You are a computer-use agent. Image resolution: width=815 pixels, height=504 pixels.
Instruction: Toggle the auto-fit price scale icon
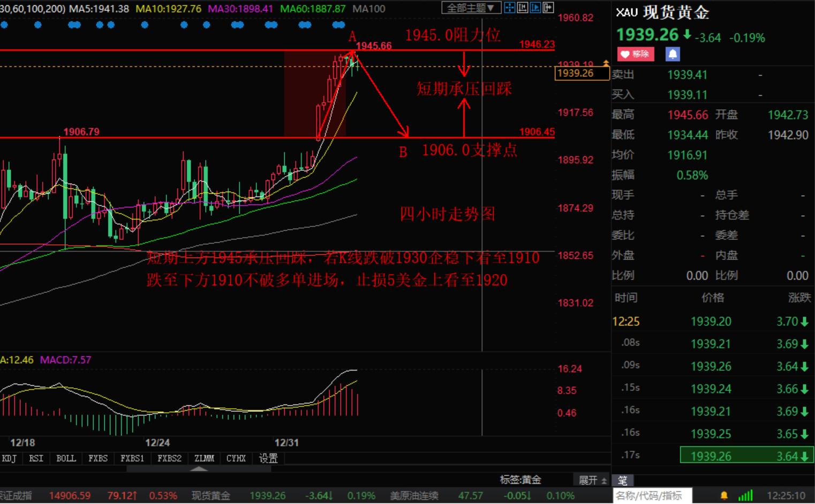[535, 7]
